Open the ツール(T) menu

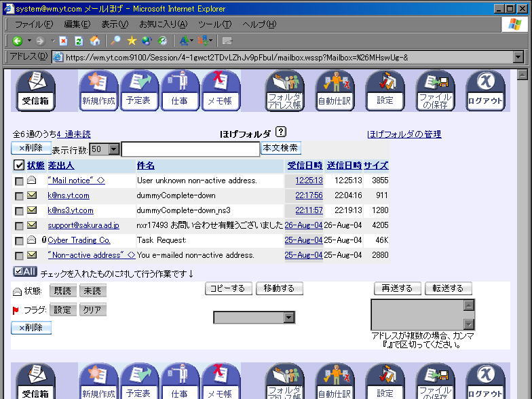pos(214,24)
